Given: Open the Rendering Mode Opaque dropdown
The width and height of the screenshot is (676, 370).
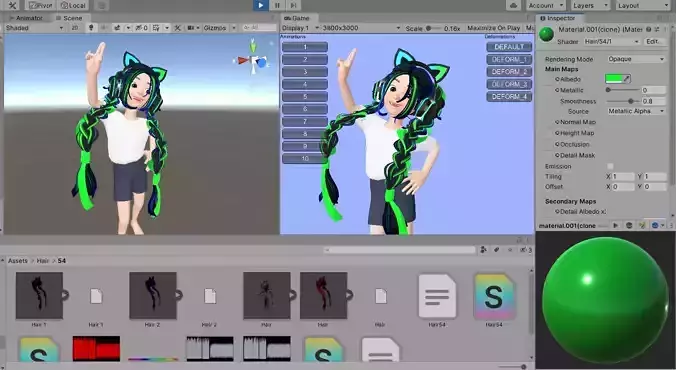Looking at the screenshot, I should pos(636,59).
